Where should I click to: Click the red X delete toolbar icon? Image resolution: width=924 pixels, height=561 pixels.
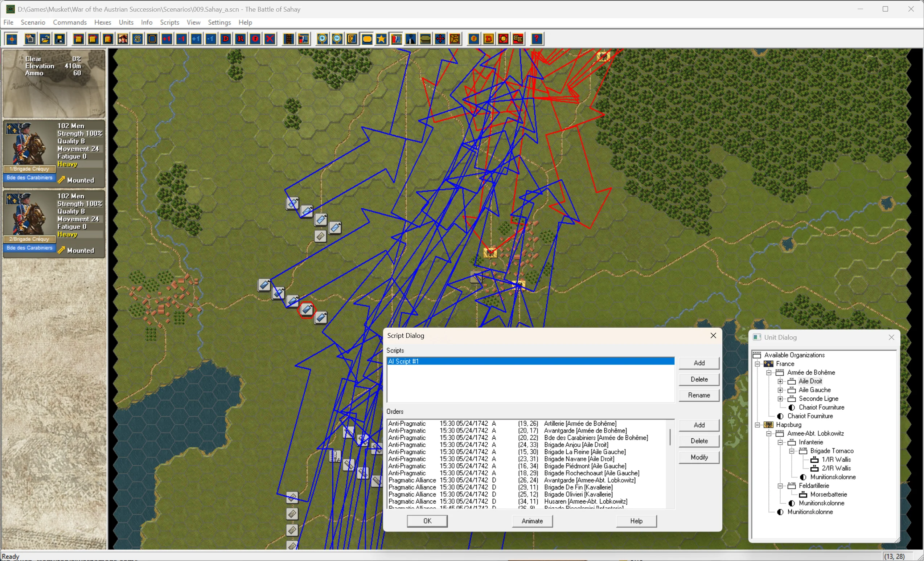tap(270, 39)
